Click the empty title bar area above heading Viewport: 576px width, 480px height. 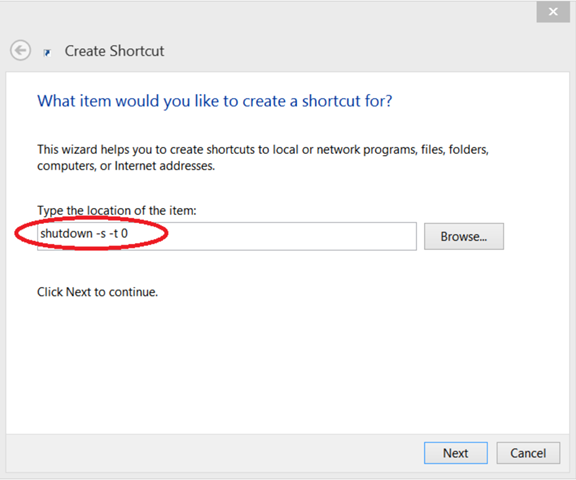(294, 22)
